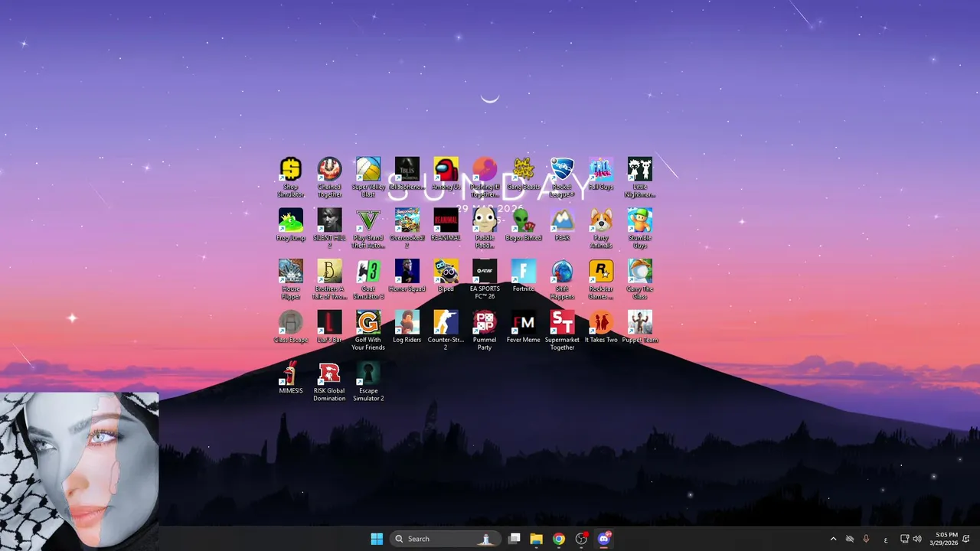Screen dimensions: 980x551
Task: Select the Fall Guys icon
Action: click(601, 174)
